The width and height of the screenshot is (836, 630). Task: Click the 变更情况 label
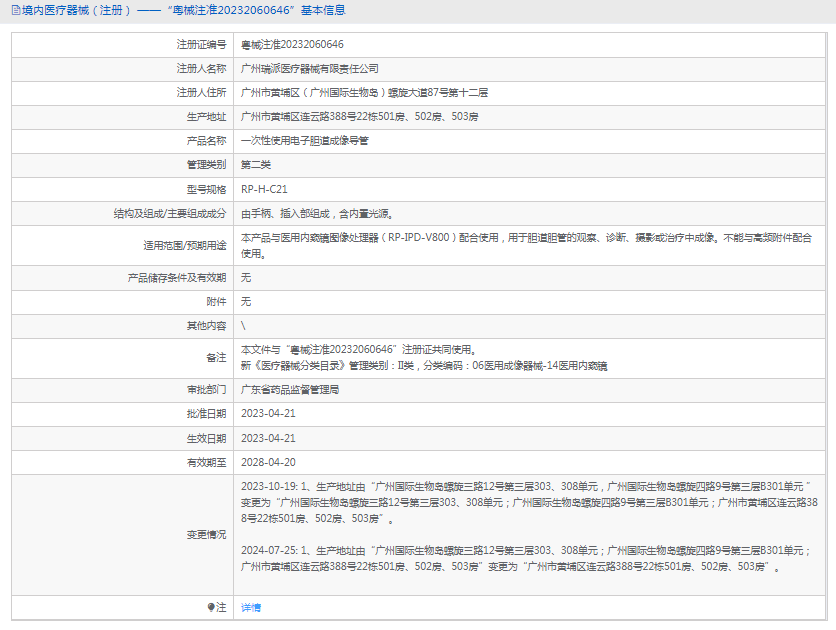[206, 535]
